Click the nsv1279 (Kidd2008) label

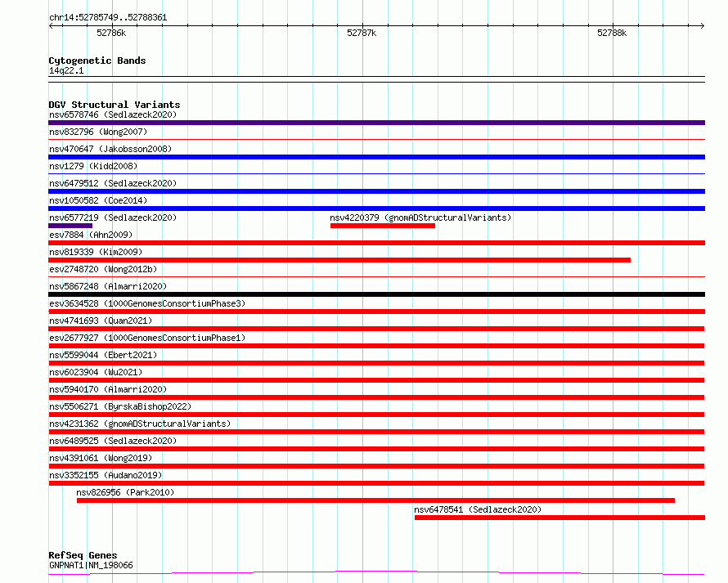coord(93,166)
